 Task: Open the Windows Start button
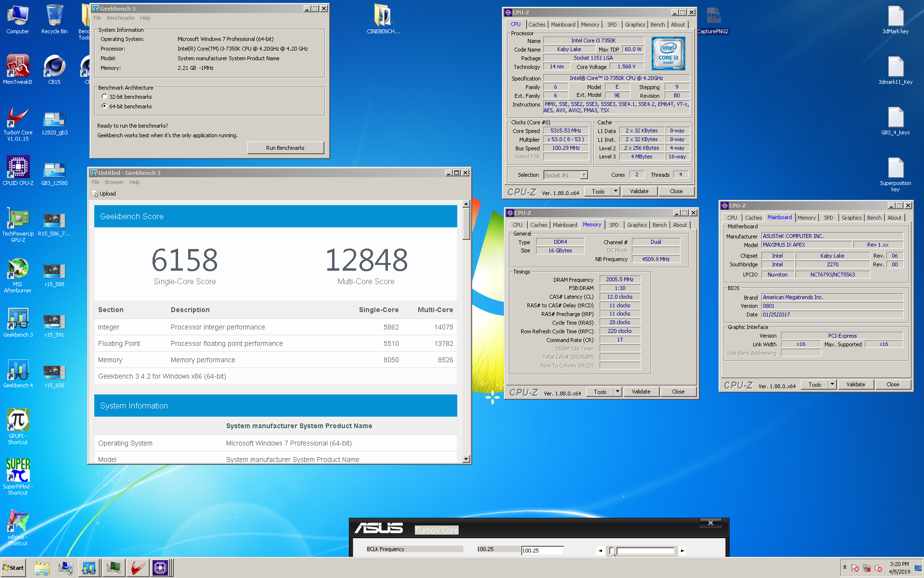[x=13, y=568]
